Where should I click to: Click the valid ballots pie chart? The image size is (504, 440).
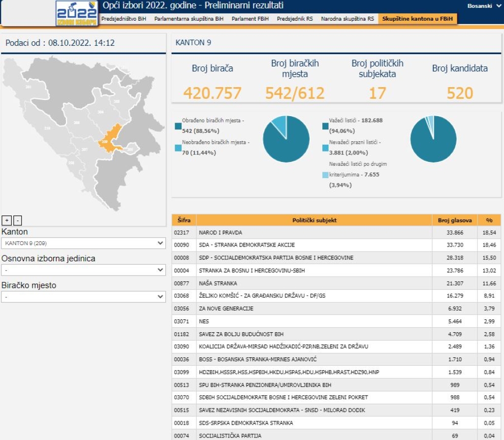[433, 139]
